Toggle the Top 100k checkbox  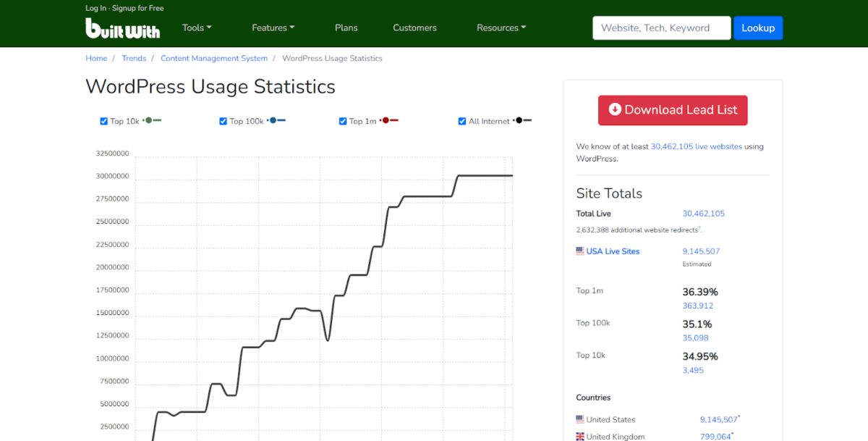[224, 122]
